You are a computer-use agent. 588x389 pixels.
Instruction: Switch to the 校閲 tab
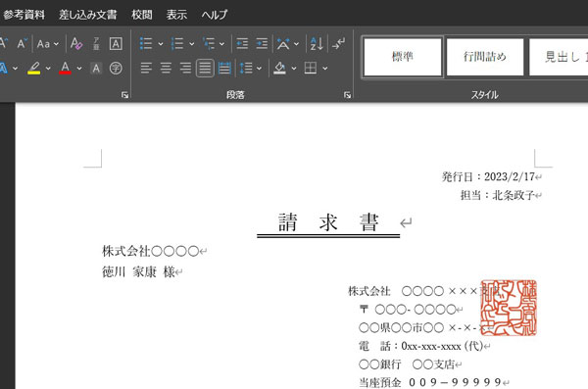tap(142, 15)
